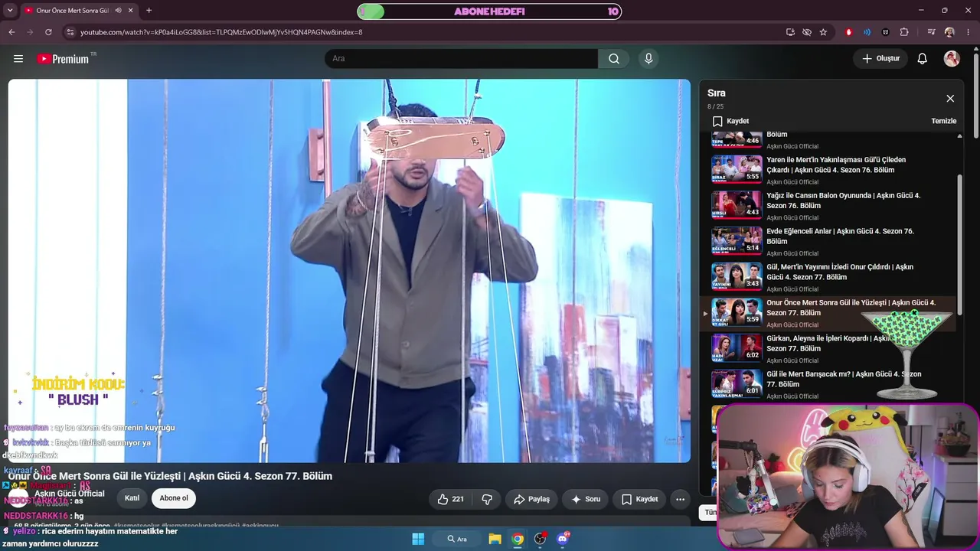Subscribe using the Abone ol button
This screenshot has height=551, width=980.
click(x=174, y=498)
